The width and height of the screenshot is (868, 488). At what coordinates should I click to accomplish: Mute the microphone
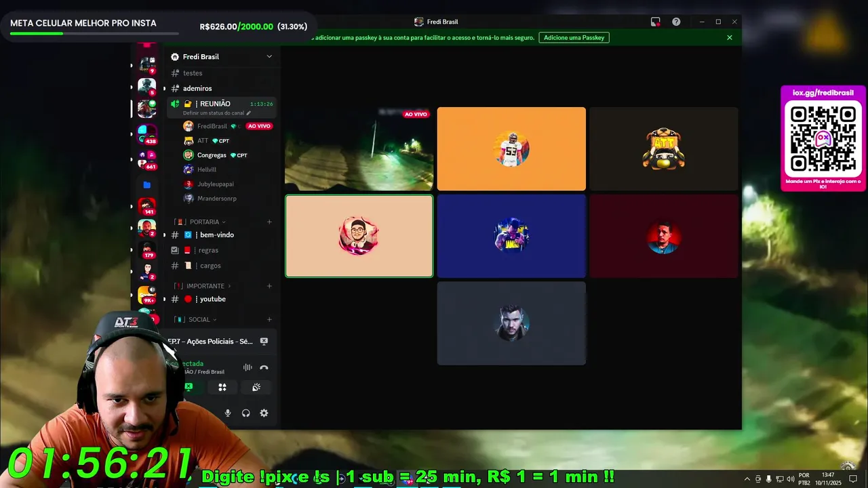[228, 413]
